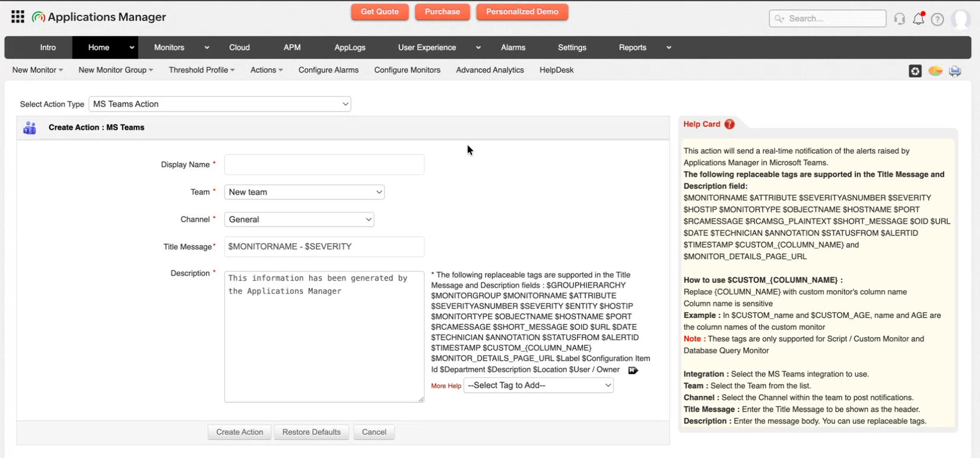Screen dimensions: 980x458
Task: Focus the Search box in the header
Action: click(x=827, y=18)
